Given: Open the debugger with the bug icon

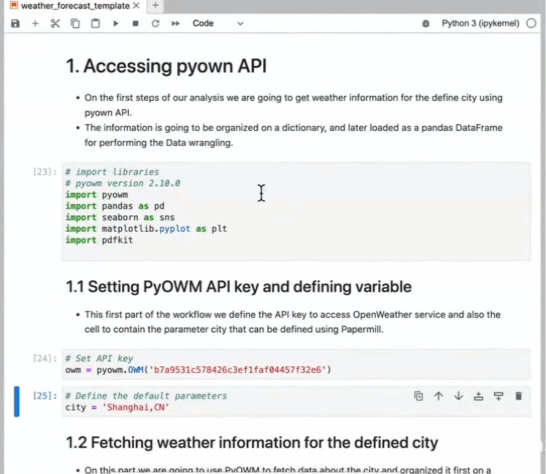Looking at the screenshot, I should point(426,23).
